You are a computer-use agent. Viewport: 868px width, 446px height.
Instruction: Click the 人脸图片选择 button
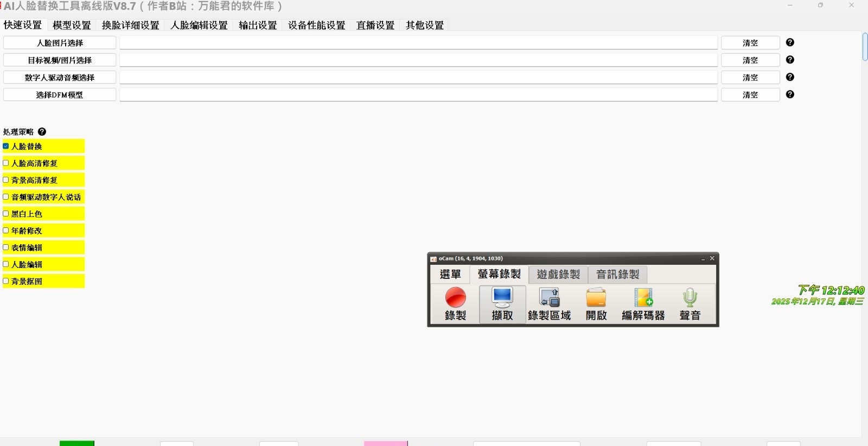[60, 43]
